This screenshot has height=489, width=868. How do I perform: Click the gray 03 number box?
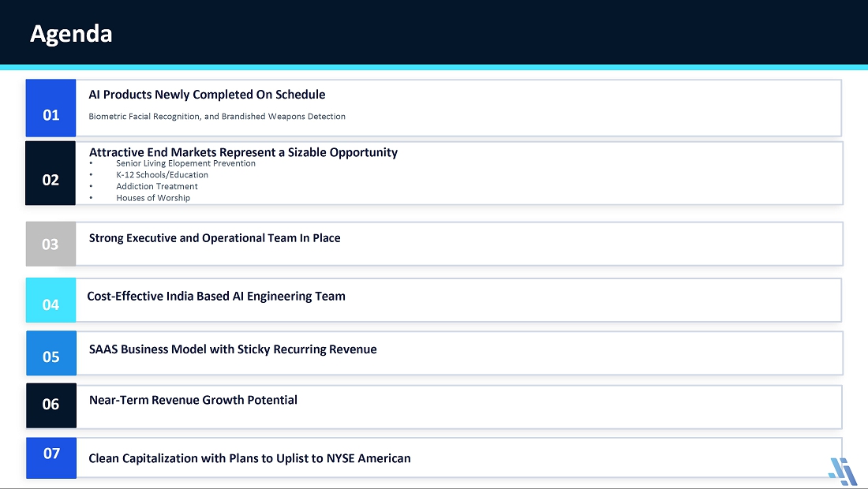pyautogui.click(x=51, y=244)
